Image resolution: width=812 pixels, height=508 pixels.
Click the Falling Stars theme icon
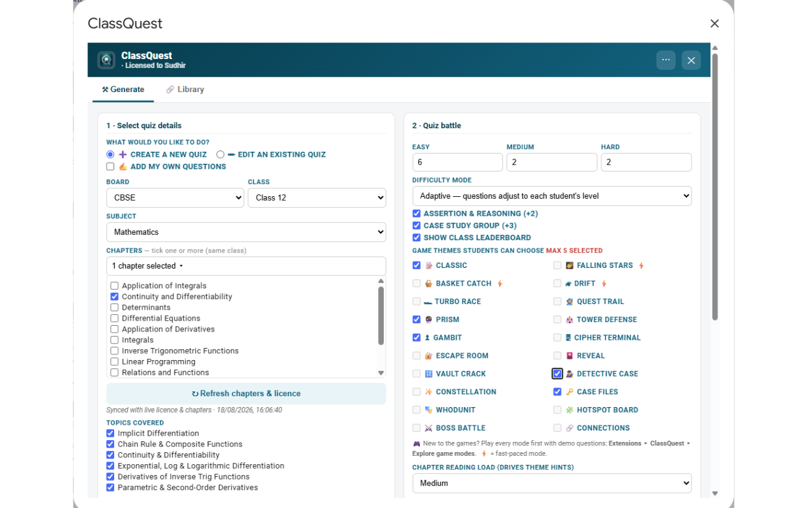[x=570, y=265]
